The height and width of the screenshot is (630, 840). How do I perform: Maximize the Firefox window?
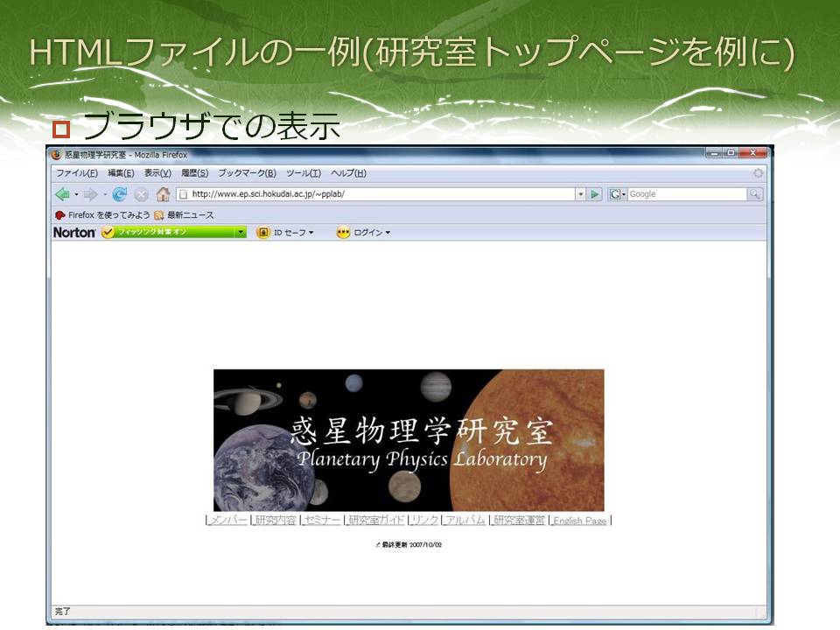[731, 153]
